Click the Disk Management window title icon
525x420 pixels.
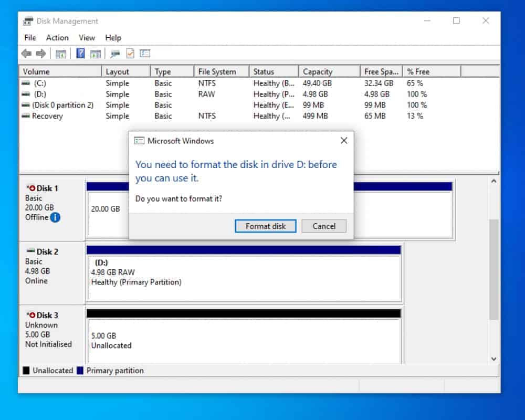coord(30,20)
